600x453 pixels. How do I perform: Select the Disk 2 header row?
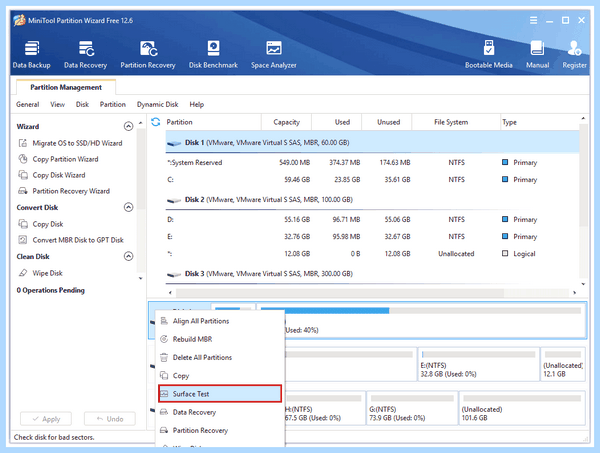[x=372, y=199]
